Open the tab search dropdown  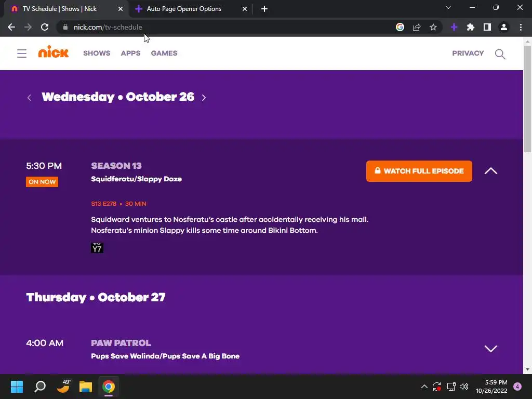pos(448,7)
